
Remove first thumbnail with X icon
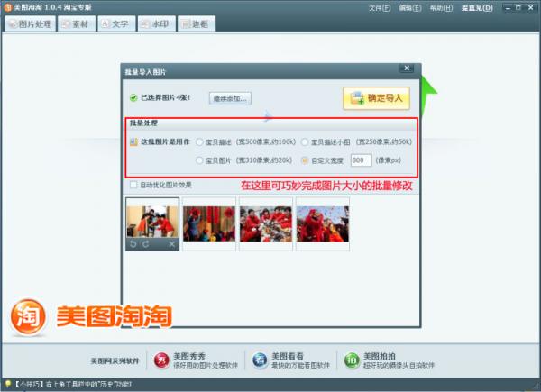point(172,243)
